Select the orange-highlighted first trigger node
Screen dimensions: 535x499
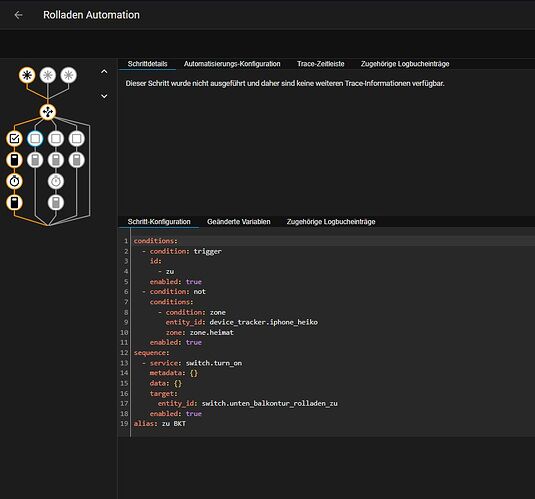point(27,75)
